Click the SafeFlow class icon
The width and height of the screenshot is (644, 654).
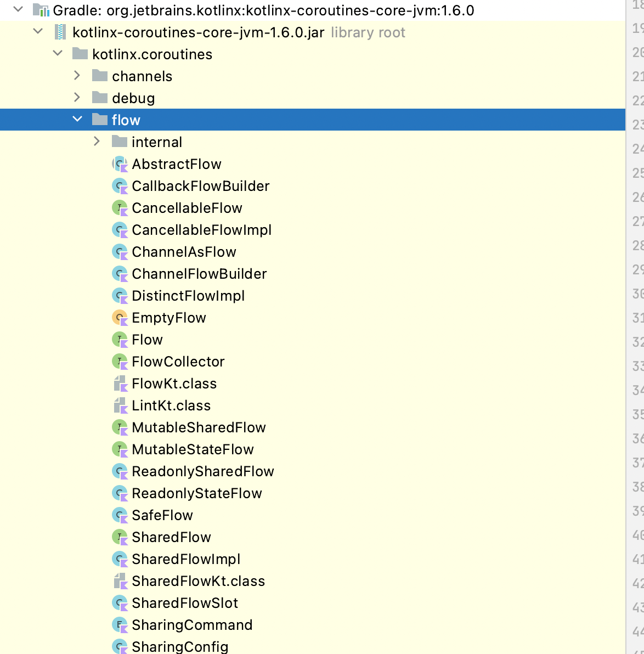click(x=120, y=516)
